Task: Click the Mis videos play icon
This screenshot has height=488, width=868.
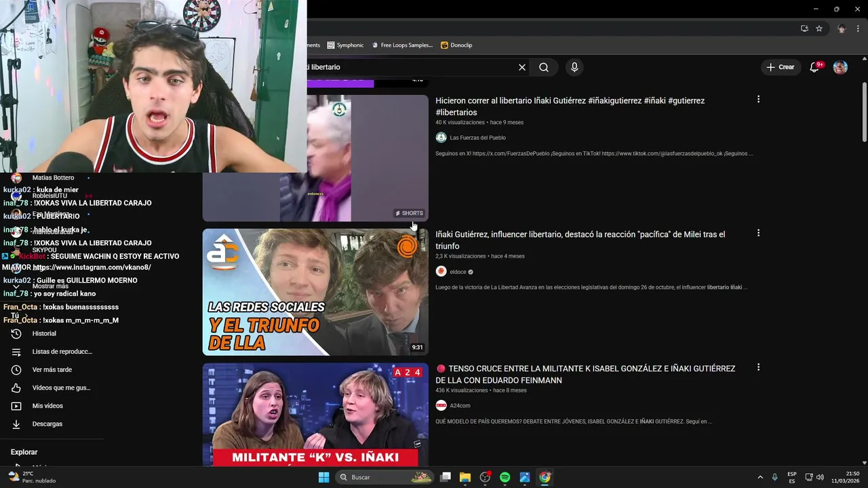Action: pos(16,406)
